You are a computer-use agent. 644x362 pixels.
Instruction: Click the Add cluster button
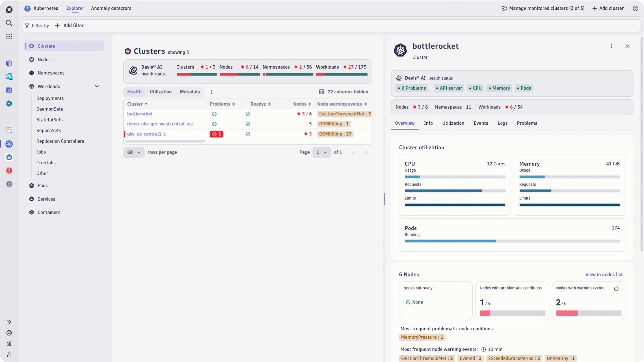tap(608, 8)
